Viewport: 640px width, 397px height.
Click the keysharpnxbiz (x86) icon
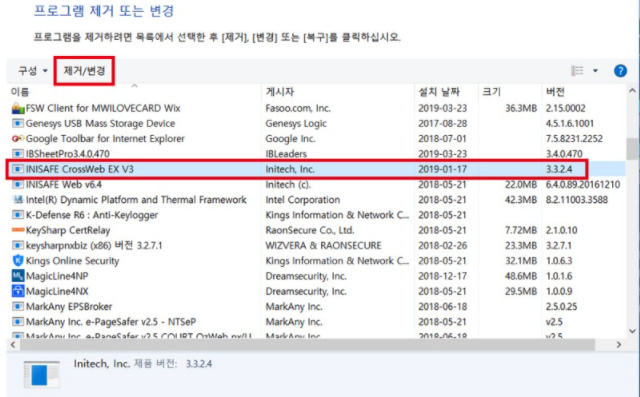tap(18, 246)
